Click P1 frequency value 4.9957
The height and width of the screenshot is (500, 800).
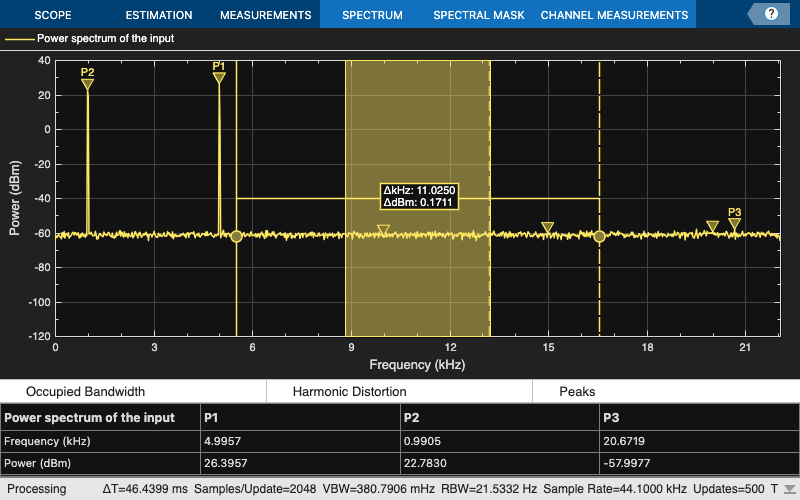pos(222,441)
